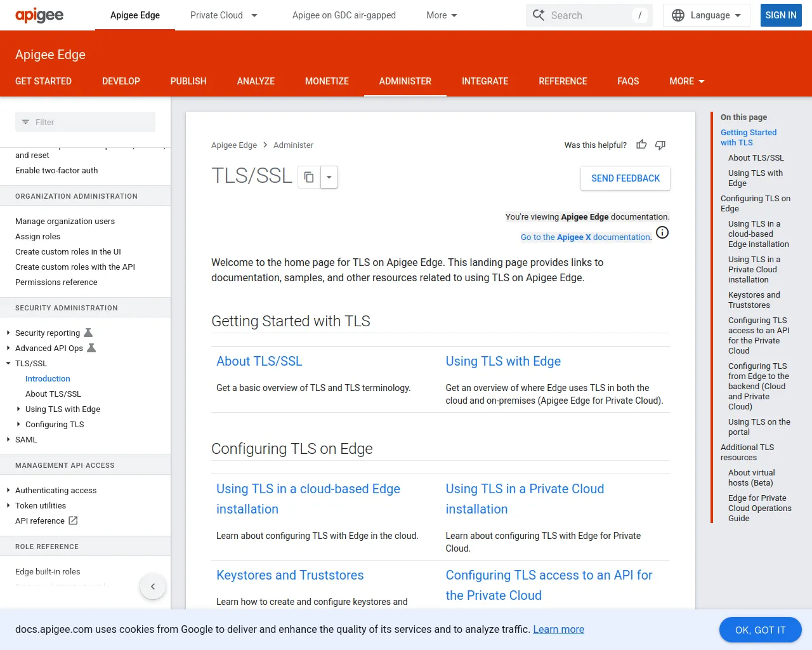Viewport: 812px width, 650px height.
Task: Open copy options dropdown beside title
Action: 329,177
